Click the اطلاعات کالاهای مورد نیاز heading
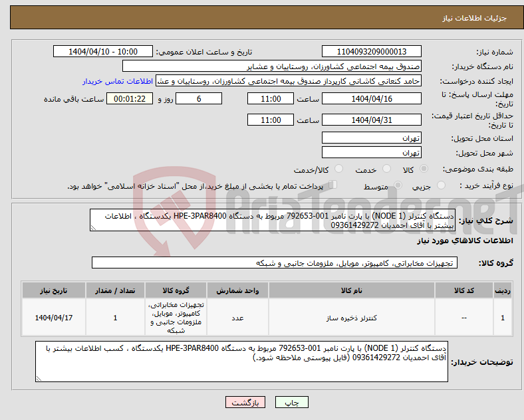 pyautogui.click(x=465, y=241)
